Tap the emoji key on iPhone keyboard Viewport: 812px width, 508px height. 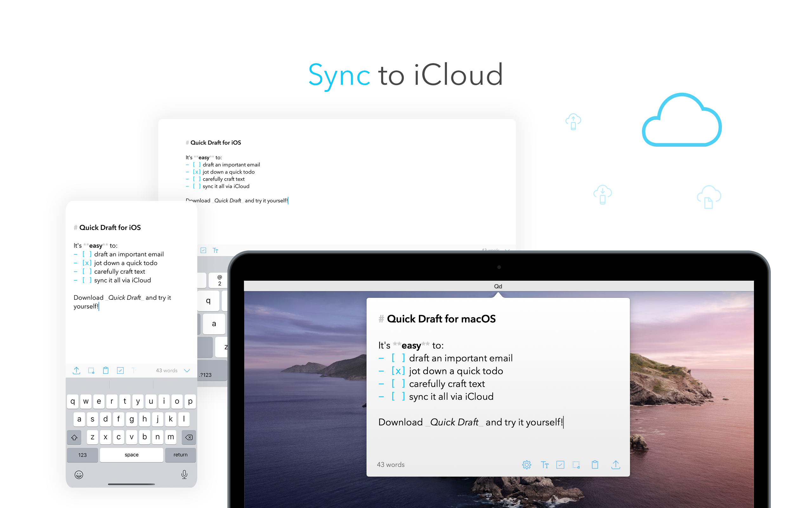(79, 474)
